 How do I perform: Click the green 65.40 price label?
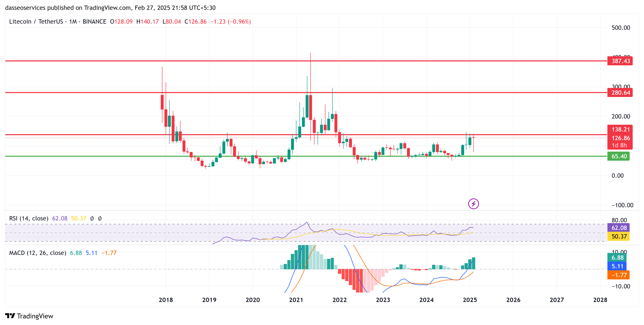[x=618, y=156]
